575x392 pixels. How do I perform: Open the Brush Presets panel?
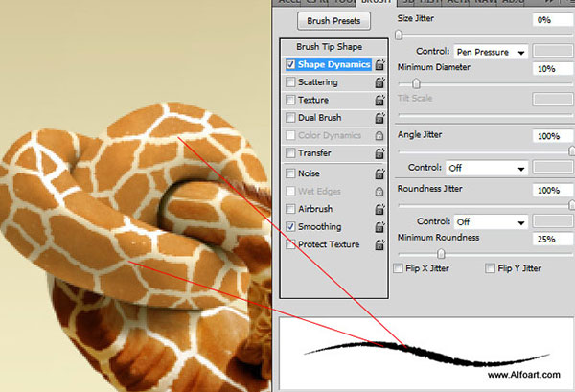333,21
